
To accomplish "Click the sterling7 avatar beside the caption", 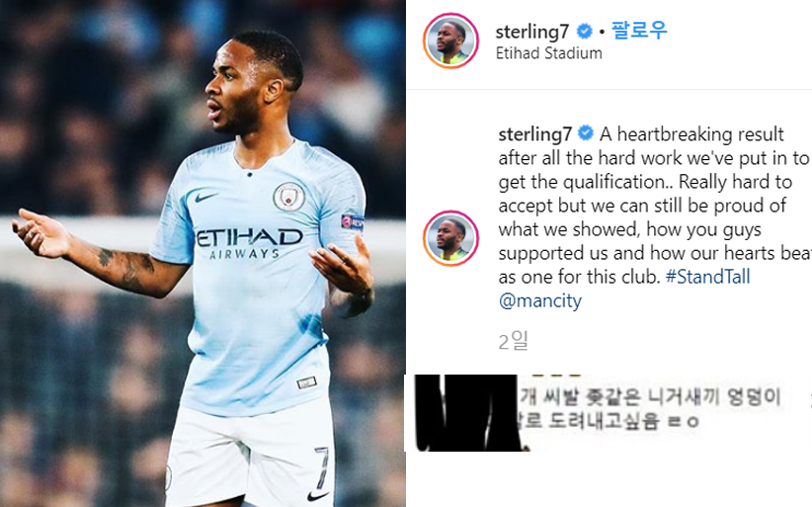I will (x=450, y=239).
